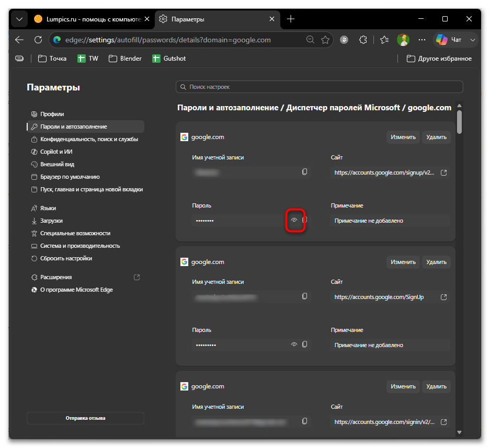Click first entry's Примечание не добавлено field
This screenshot has height=448, width=490.
point(390,221)
